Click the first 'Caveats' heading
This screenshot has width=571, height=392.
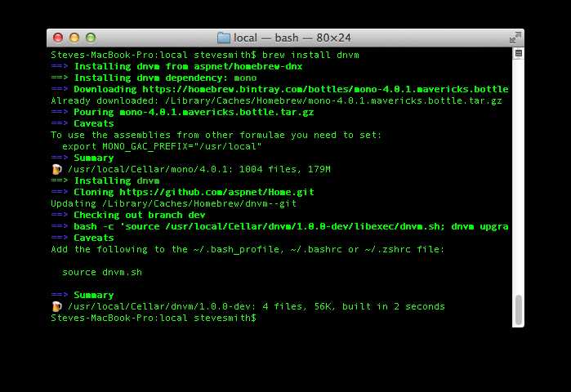click(94, 124)
